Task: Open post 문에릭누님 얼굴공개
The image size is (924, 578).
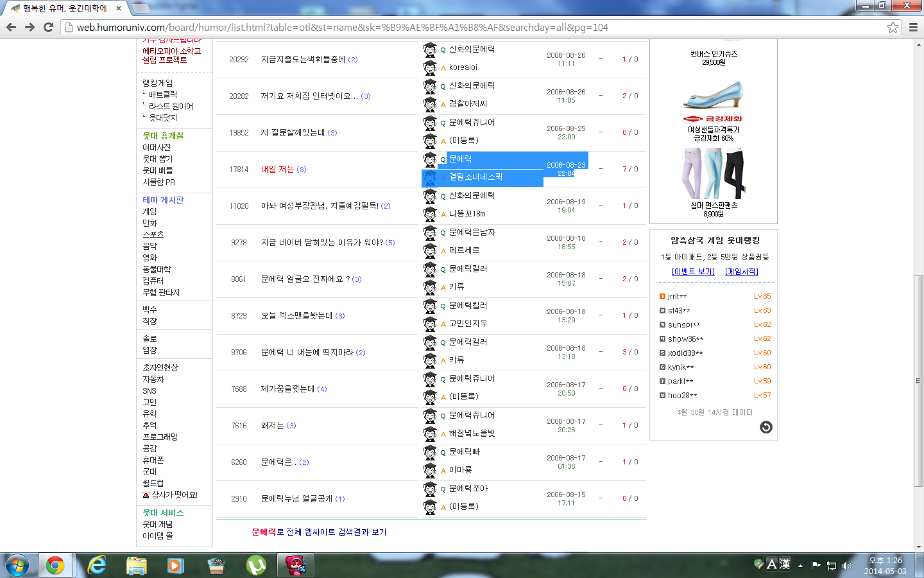Action: [296, 498]
